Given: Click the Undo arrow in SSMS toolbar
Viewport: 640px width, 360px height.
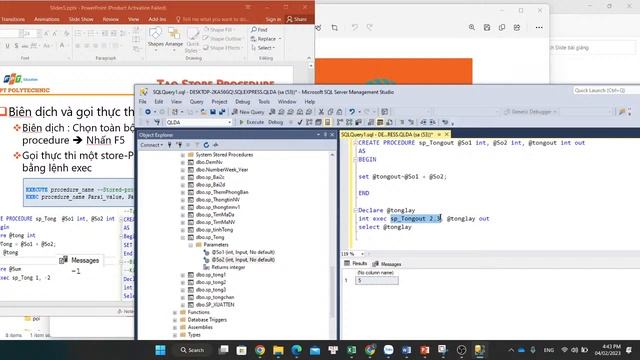Looking at the screenshot, I should pyautogui.click(x=351, y=112).
